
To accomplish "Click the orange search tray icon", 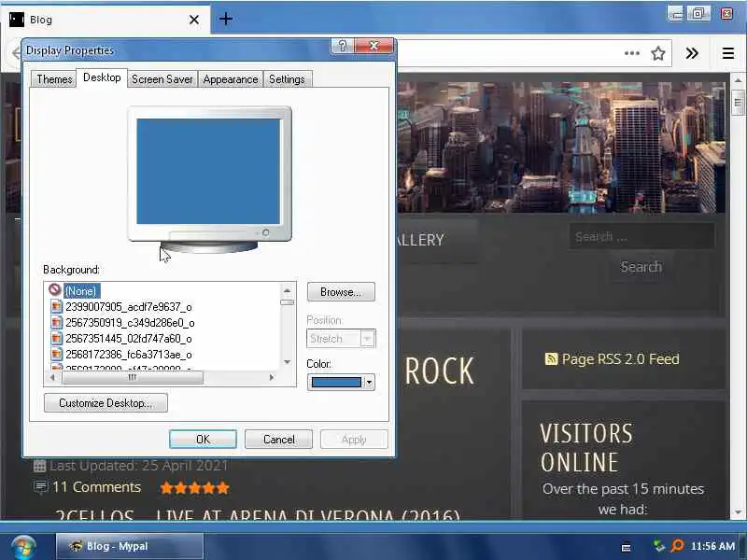I will [677, 546].
